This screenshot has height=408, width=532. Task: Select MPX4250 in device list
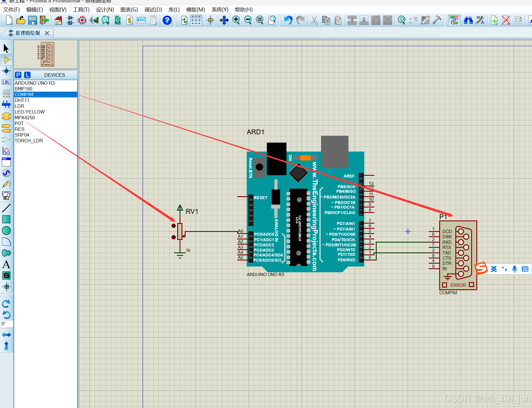(46, 118)
